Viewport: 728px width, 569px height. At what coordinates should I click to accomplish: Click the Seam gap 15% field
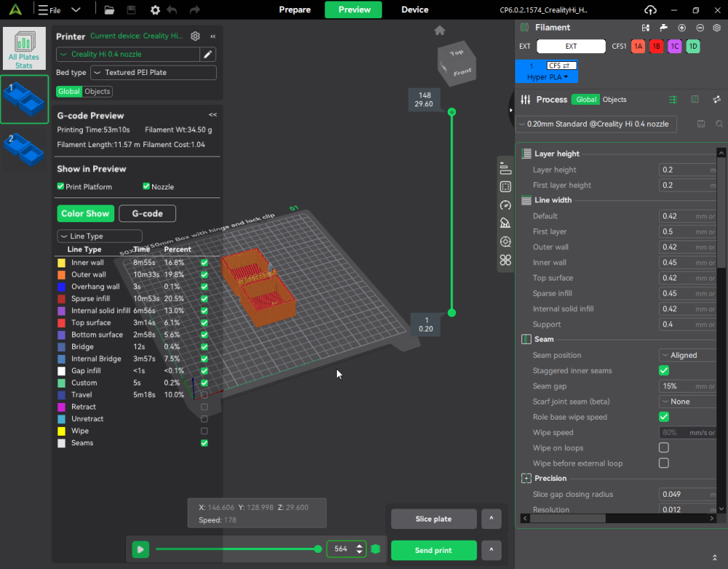click(x=688, y=386)
